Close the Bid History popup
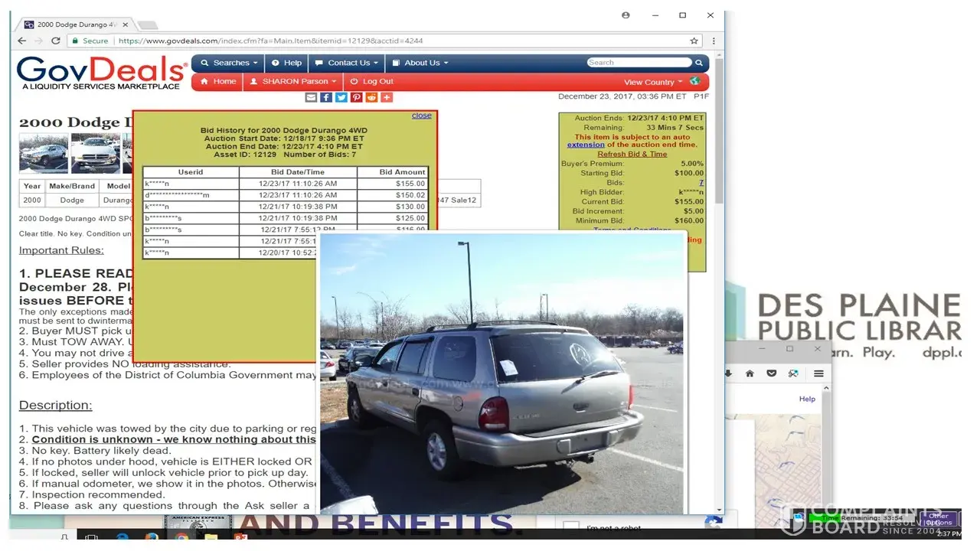This screenshot has height=551, width=980. tap(421, 116)
